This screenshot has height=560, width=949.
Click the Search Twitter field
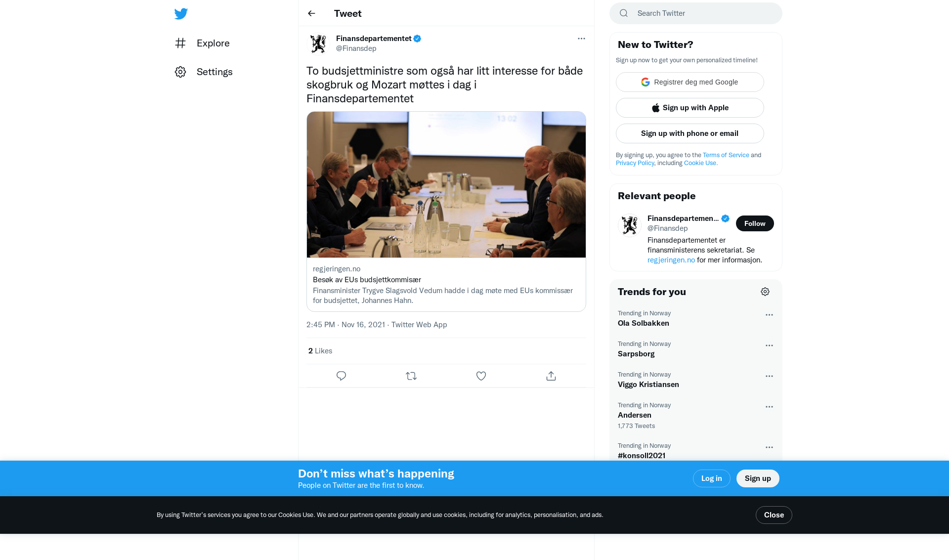point(696,13)
